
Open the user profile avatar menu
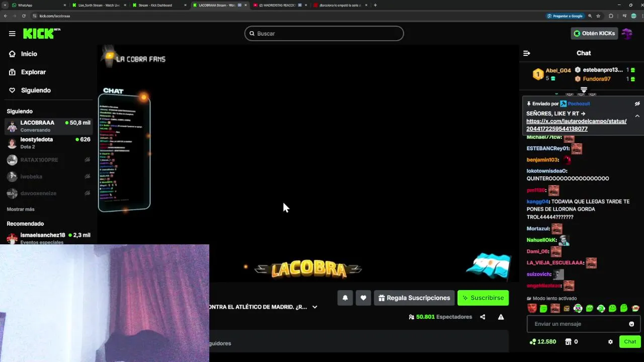[627, 34]
